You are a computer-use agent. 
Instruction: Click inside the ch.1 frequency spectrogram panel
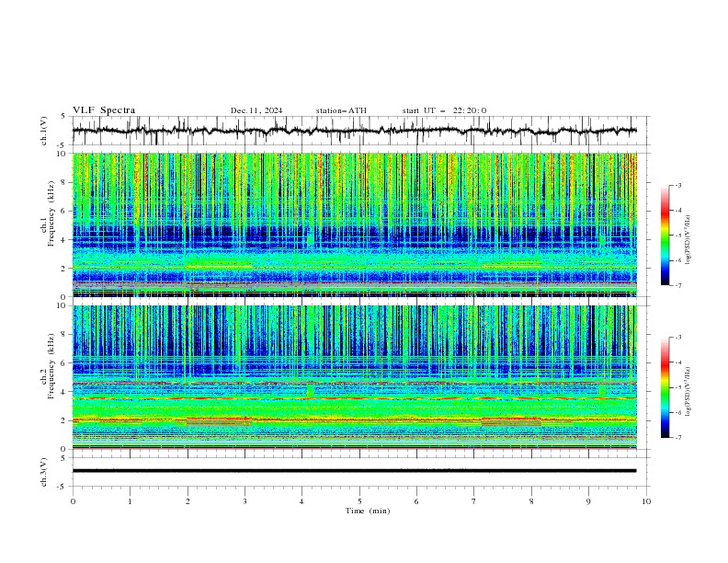click(x=355, y=224)
